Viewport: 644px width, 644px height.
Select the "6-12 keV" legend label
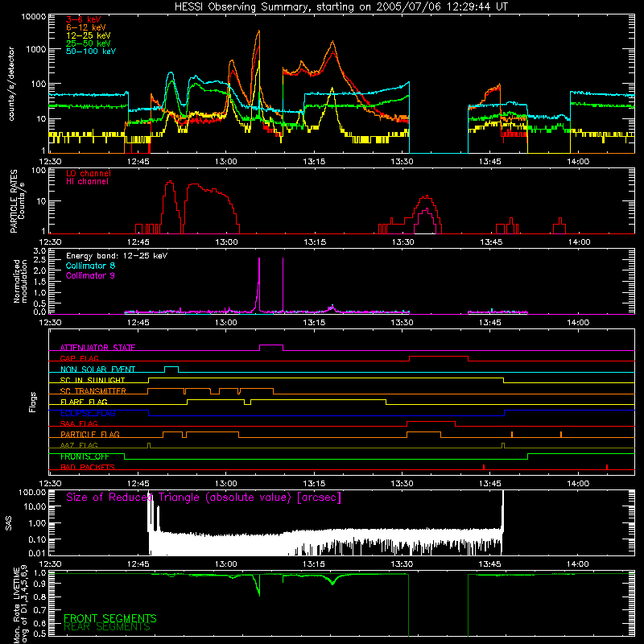(86, 27)
